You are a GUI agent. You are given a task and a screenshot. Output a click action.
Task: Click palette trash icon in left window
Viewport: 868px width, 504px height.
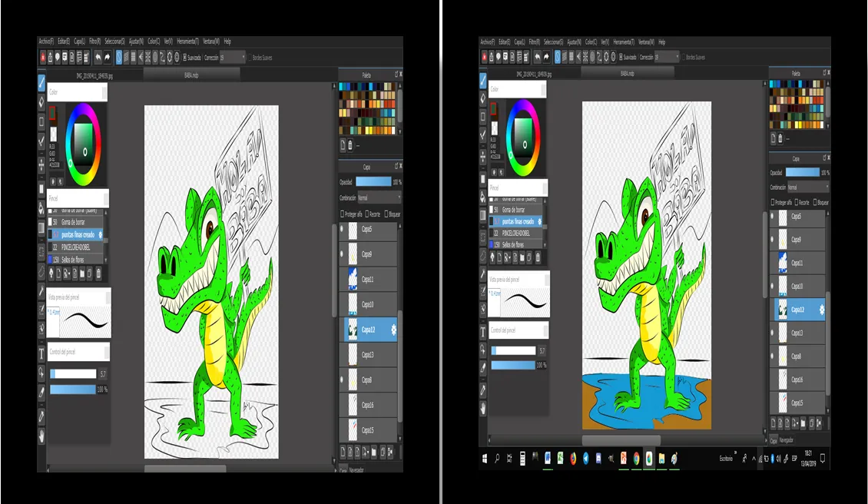pos(350,145)
